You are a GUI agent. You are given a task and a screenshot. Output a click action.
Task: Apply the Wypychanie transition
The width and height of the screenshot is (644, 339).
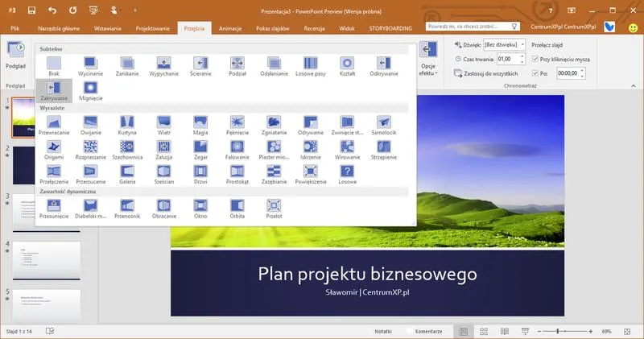[x=164, y=67]
